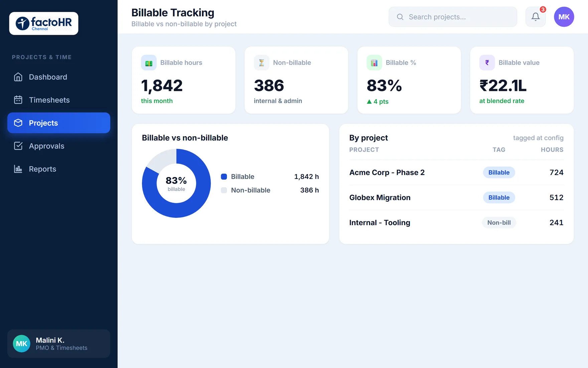Click the green up-arrow beside 4 pts

click(x=369, y=101)
